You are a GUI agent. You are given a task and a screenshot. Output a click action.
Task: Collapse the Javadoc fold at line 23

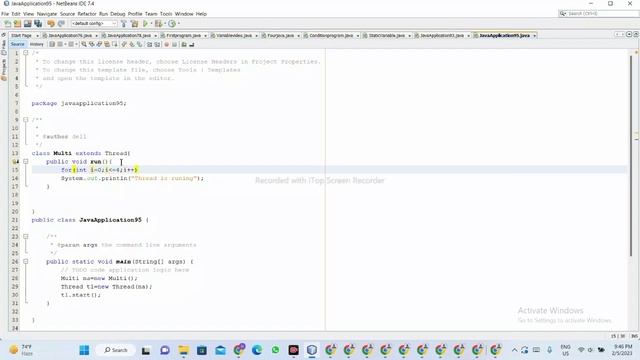point(26,236)
